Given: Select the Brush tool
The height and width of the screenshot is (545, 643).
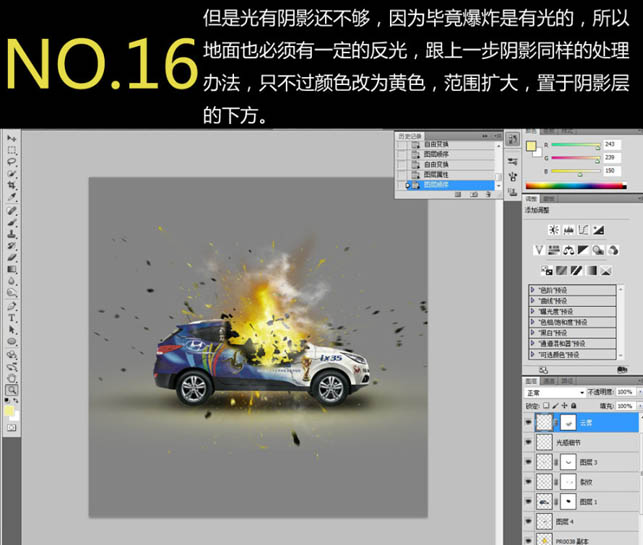Looking at the screenshot, I should (11, 222).
